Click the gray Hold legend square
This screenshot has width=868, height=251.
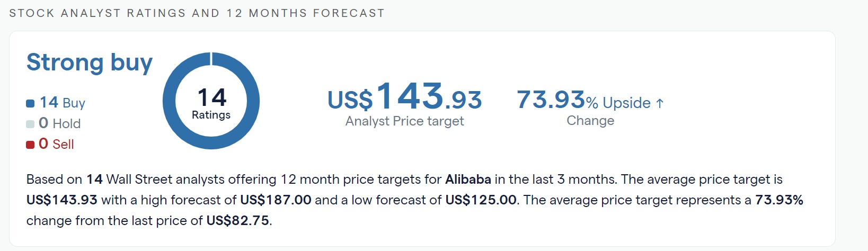tap(30, 124)
